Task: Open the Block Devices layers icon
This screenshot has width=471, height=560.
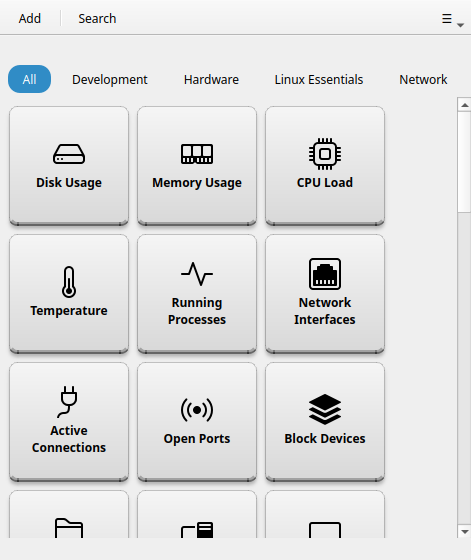Action: pyautogui.click(x=325, y=410)
